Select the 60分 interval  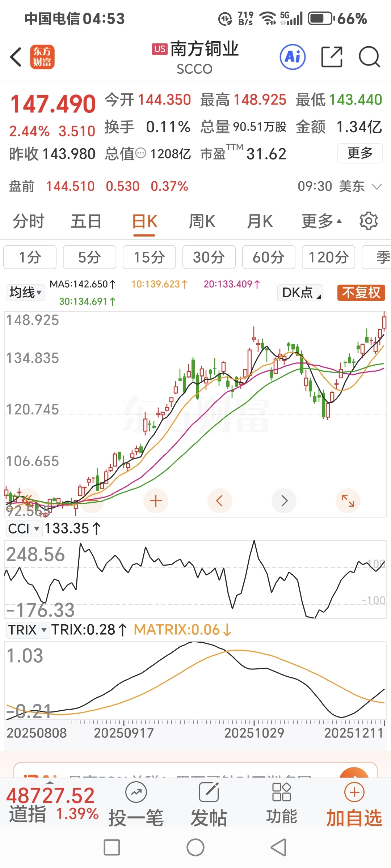point(269,257)
